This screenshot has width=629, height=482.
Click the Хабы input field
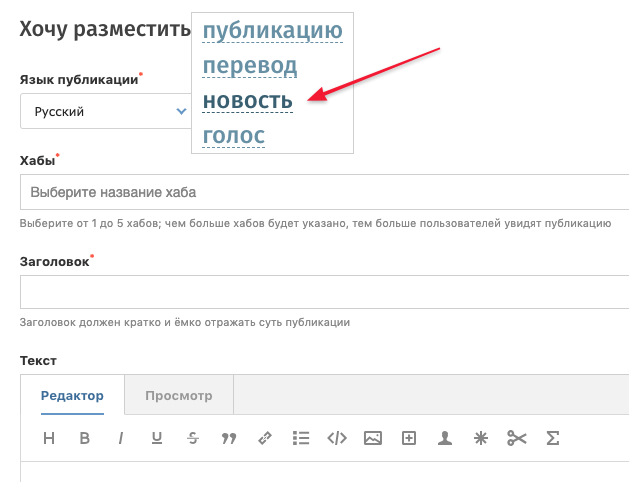(325, 192)
